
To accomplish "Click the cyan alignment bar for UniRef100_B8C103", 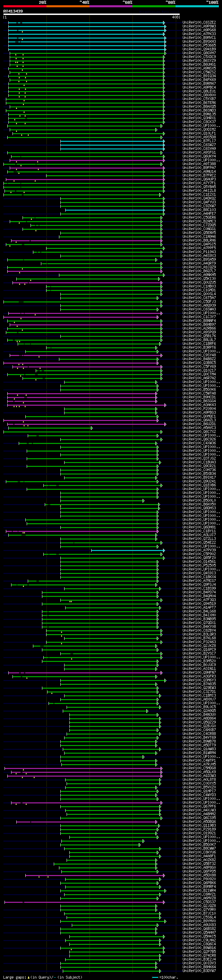I will pos(115,210).
